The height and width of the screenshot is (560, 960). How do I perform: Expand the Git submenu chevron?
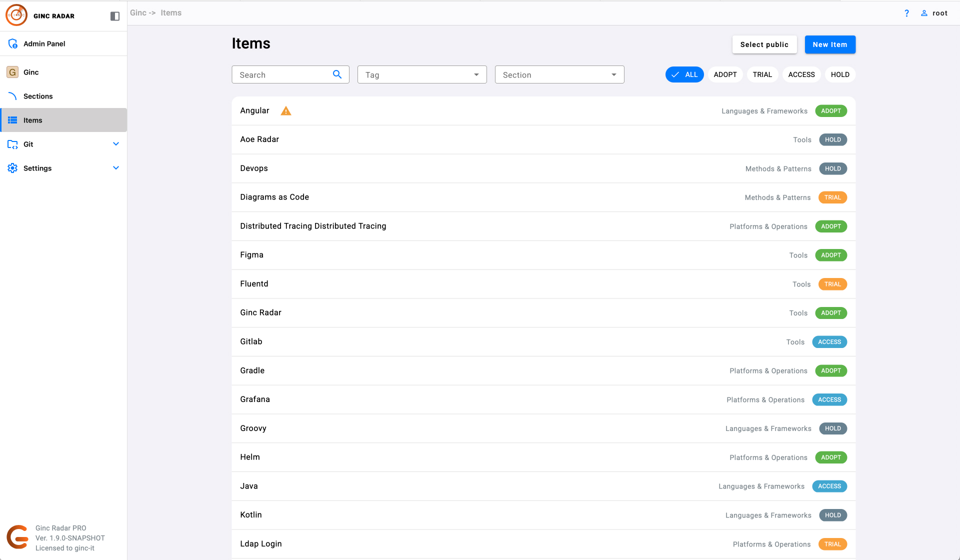(x=116, y=144)
